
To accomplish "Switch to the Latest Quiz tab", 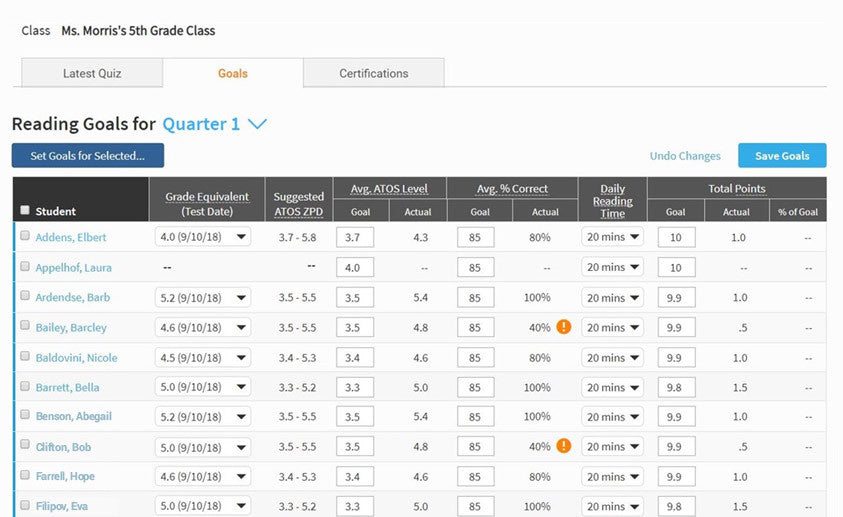I will coord(92,73).
